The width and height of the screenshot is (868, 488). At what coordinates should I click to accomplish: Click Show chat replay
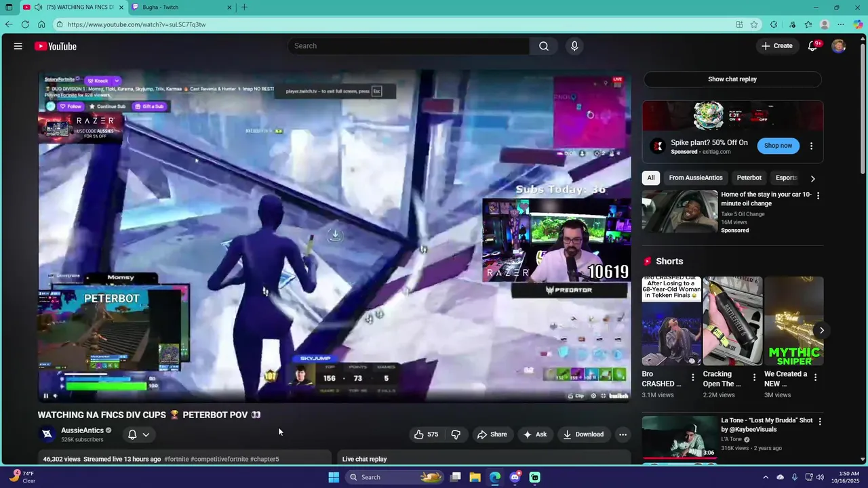tap(732, 79)
